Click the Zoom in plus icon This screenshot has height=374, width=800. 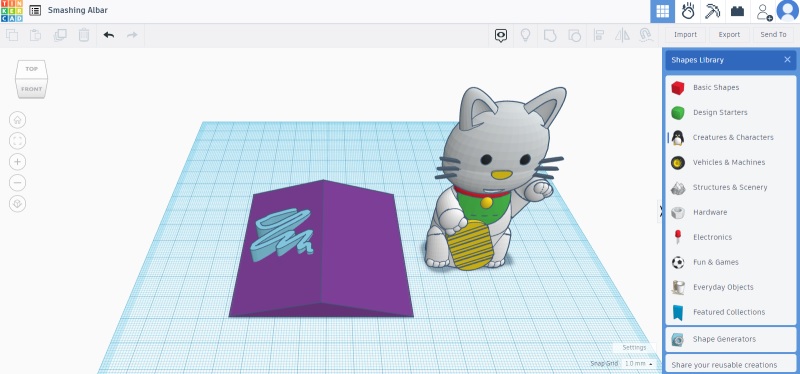(17, 162)
